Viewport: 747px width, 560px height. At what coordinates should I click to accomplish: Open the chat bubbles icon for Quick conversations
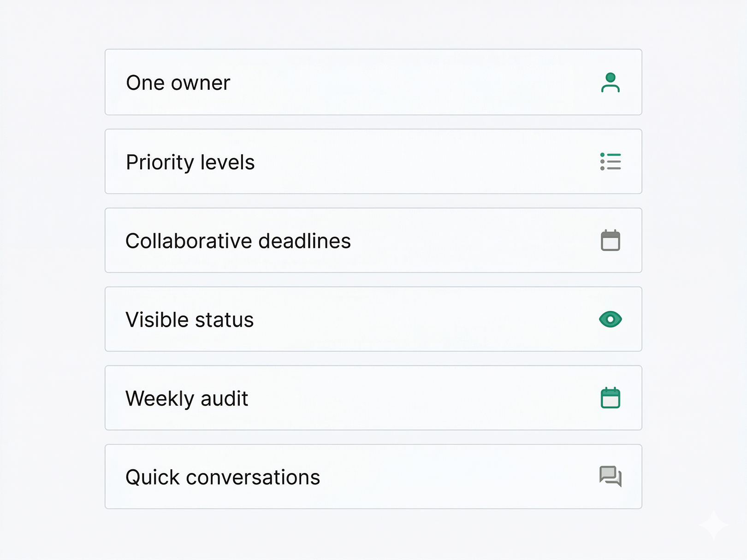point(611,477)
